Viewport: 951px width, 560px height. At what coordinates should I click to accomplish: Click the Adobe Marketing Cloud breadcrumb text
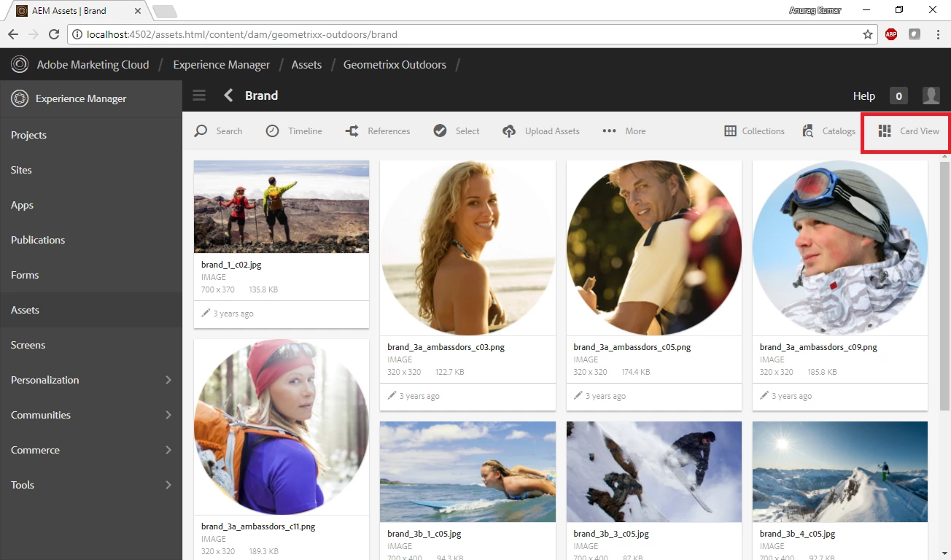(93, 65)
